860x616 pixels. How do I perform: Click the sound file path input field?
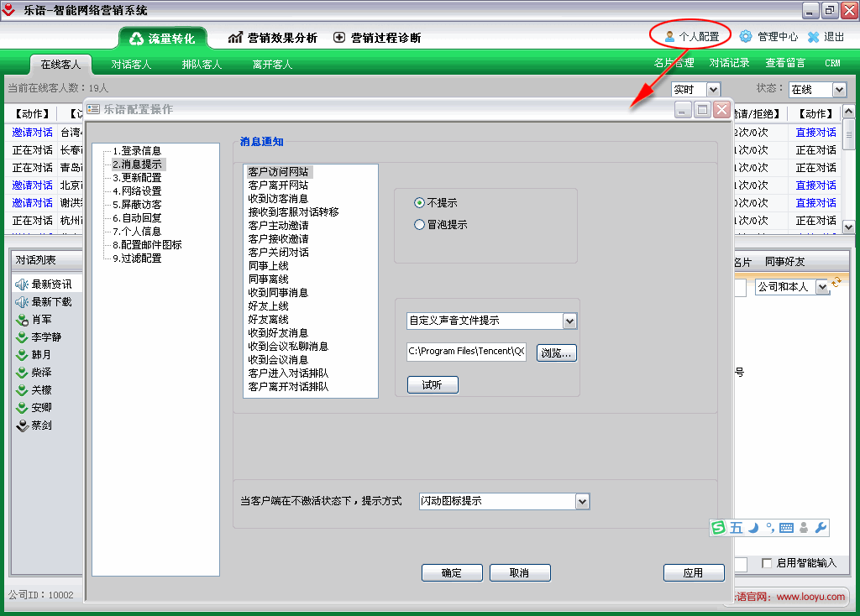click(x=466, y=352)
